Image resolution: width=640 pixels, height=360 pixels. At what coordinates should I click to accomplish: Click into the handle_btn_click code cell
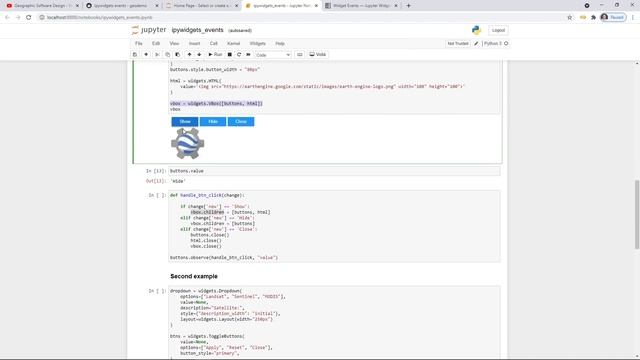[x=334, y=226]
